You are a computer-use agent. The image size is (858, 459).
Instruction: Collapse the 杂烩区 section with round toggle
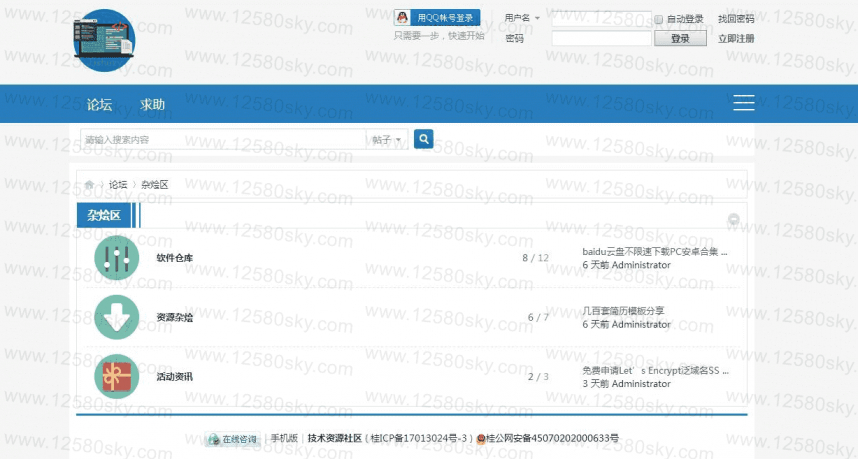pos(733,219)
